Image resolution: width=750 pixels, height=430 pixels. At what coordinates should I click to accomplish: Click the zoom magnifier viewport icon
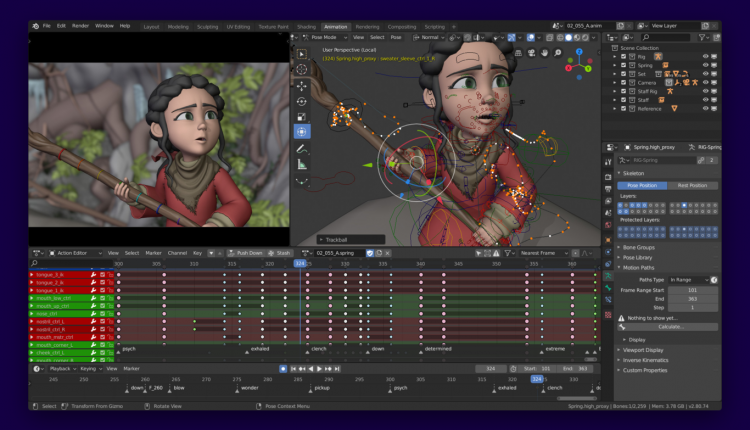[558, 53]
